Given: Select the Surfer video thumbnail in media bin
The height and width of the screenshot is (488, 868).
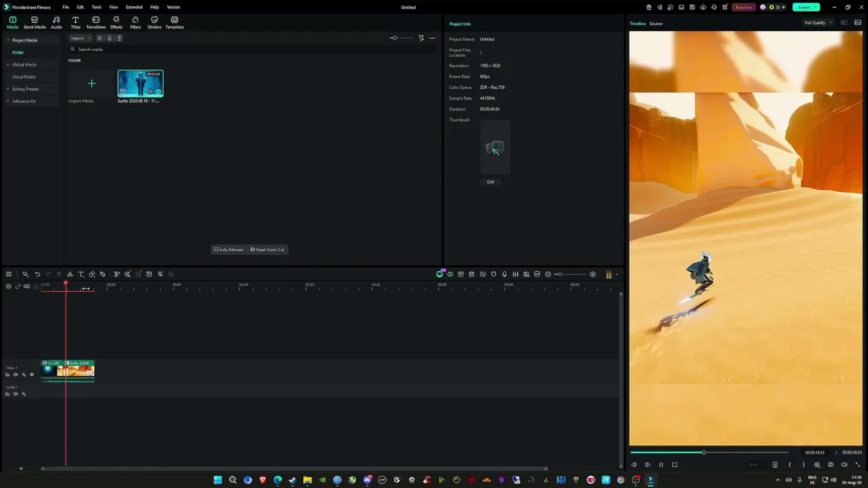Looking at the screenshot, I should [x=140, y=83].
